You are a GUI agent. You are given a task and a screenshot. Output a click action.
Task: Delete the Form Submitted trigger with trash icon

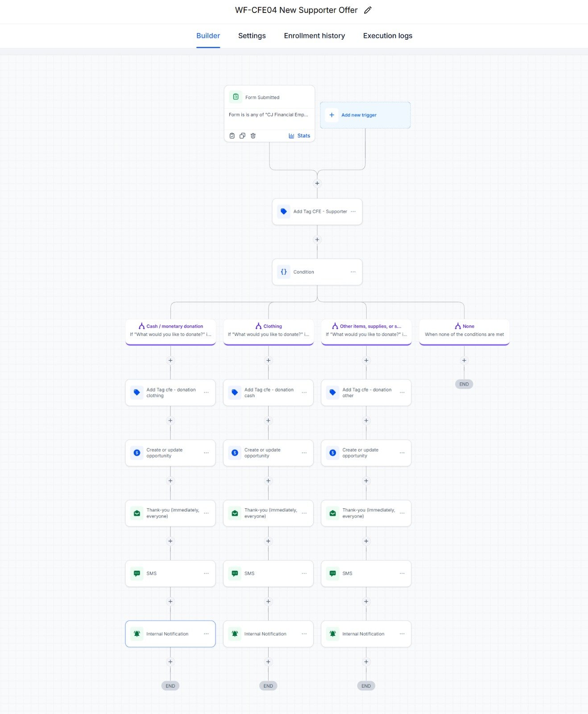tap(253, 136)
